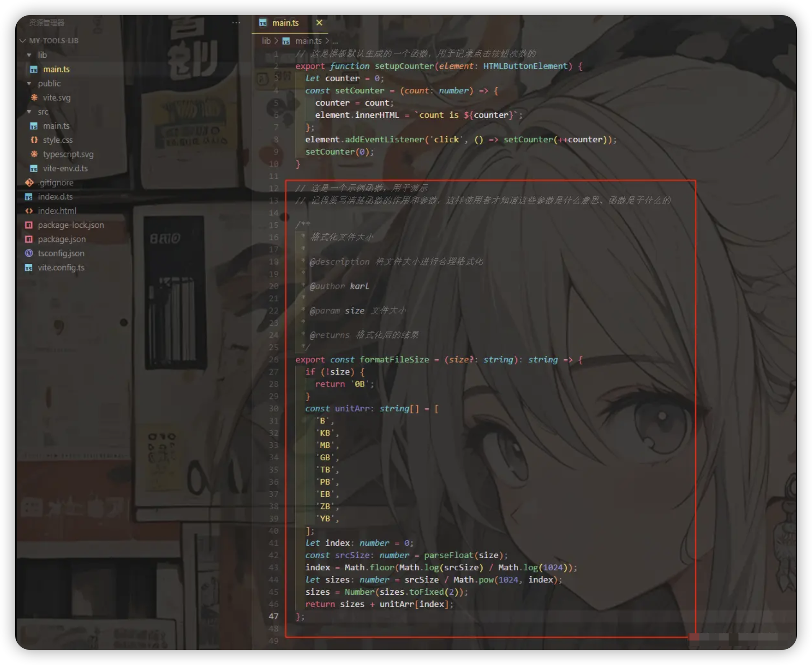Open typescript.svg file
The image size is (812, 665).
[x=68, y=154]
